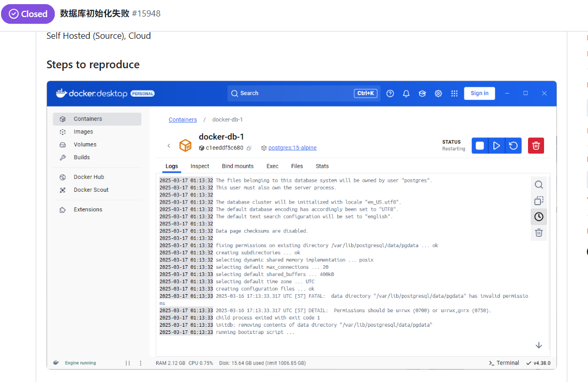Open the Terminal from the footer

pyautogui.click(x=504, y=363)
